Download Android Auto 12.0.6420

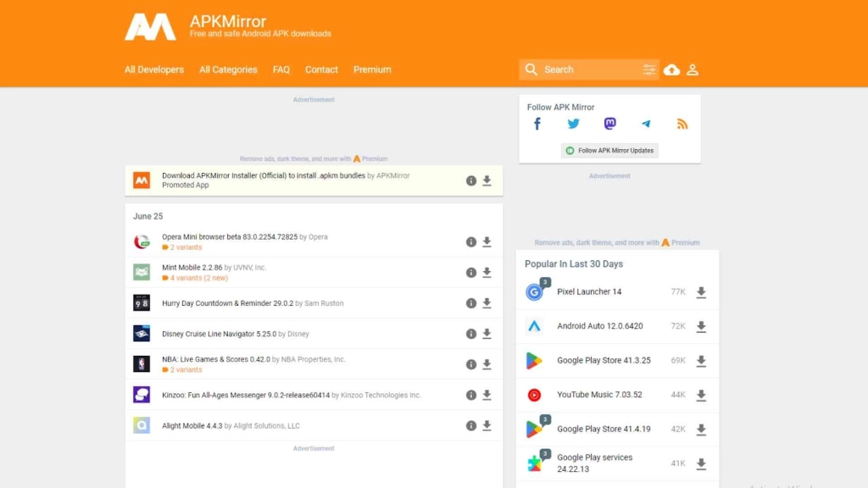pos(701,326)
